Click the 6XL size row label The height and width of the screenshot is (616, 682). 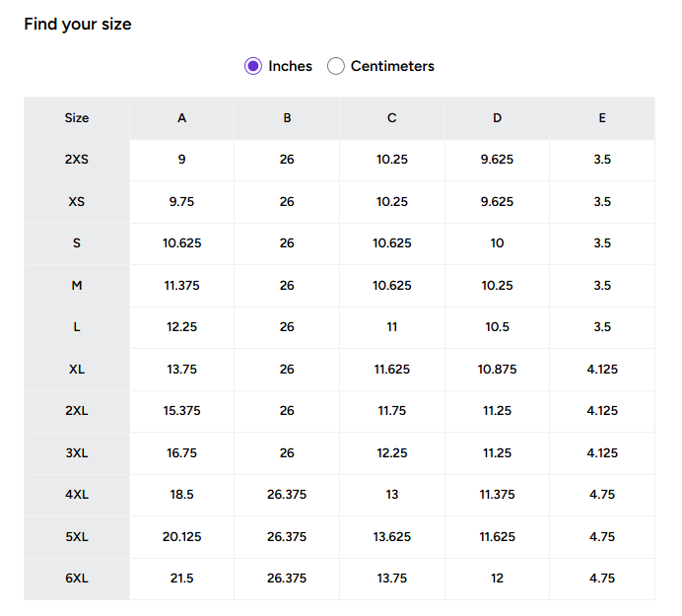(x=77, y=579)
